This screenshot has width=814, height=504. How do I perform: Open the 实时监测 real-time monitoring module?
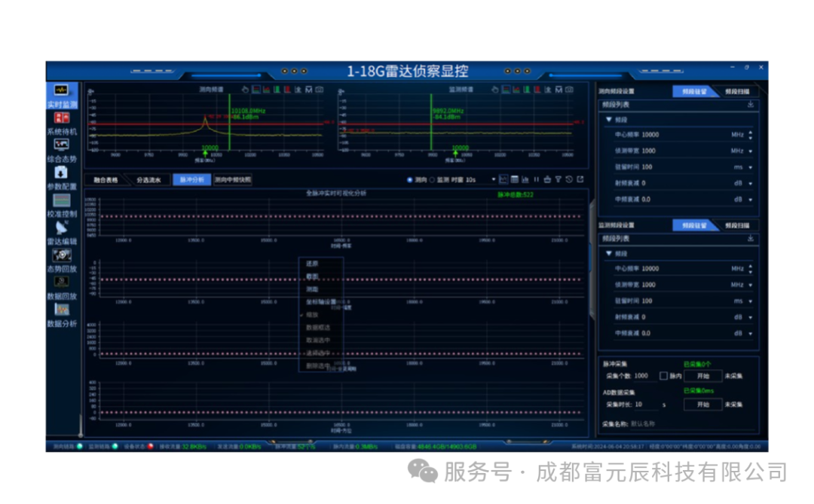tap(62, 96)
